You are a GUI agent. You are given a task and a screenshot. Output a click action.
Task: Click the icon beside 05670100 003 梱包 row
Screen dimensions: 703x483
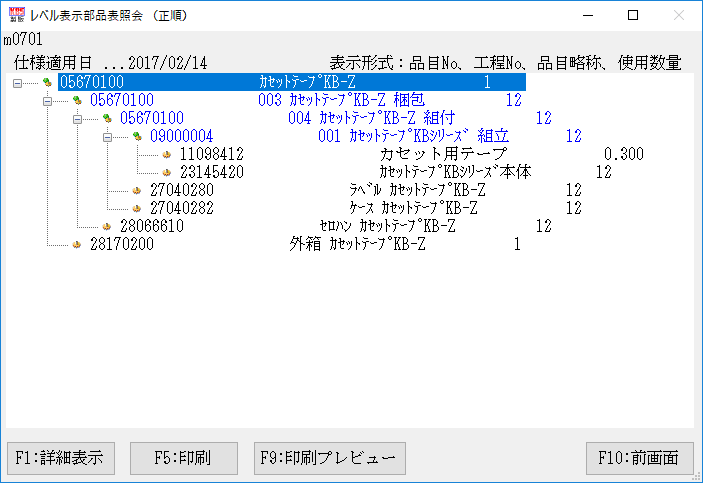click(x=77, y=100)
